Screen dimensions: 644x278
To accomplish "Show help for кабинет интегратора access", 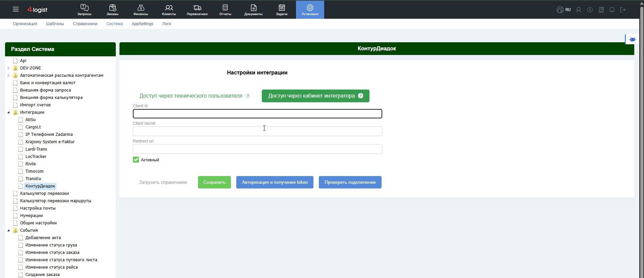I will click(x=361, y=96).
